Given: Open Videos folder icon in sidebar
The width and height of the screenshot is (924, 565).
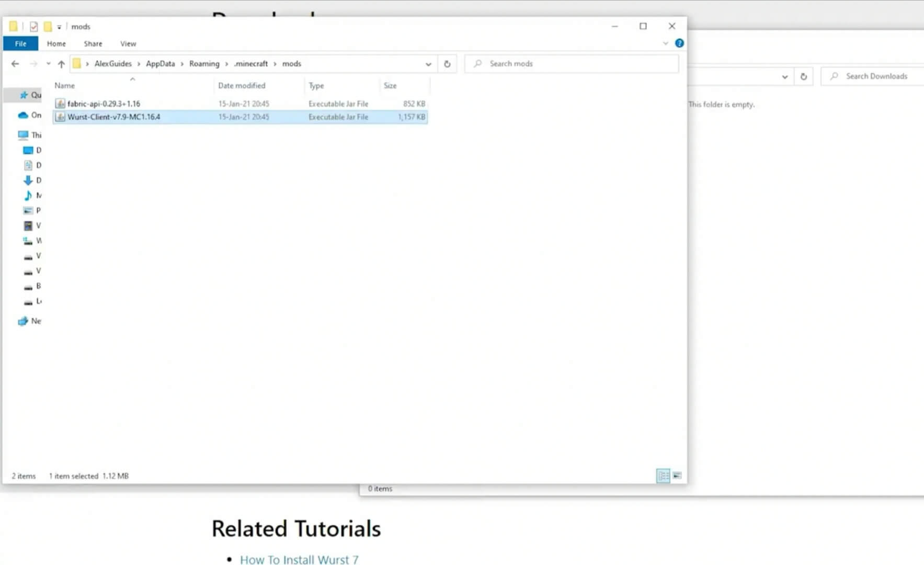Looking at the screenshot, I should click(28, 225).
